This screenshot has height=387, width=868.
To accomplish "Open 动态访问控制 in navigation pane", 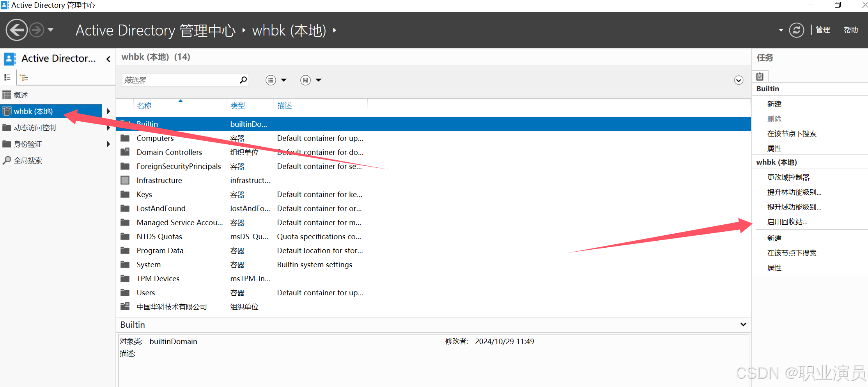I will 35,128.
